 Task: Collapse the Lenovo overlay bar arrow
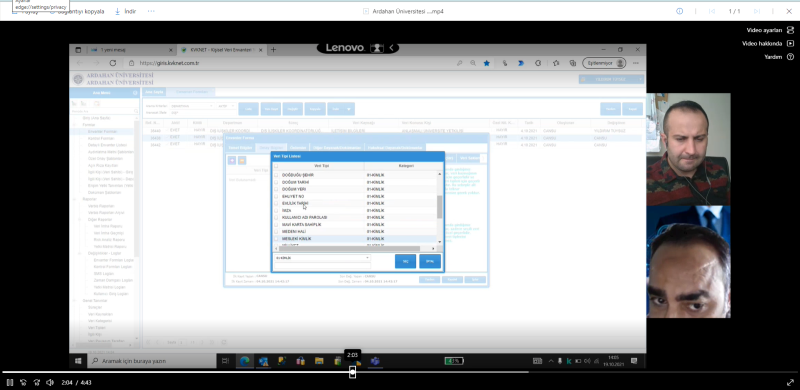pyautogui.click(x=391, y=48)
